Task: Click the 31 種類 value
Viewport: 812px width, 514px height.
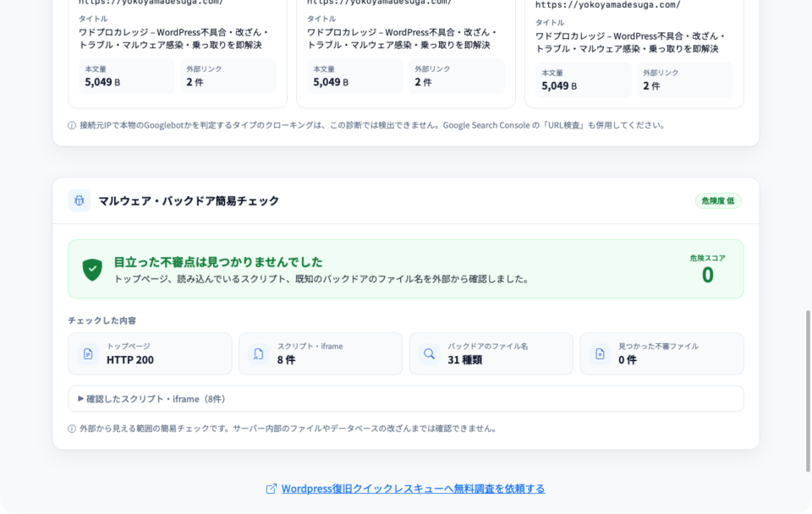Action: coord(465,360)
